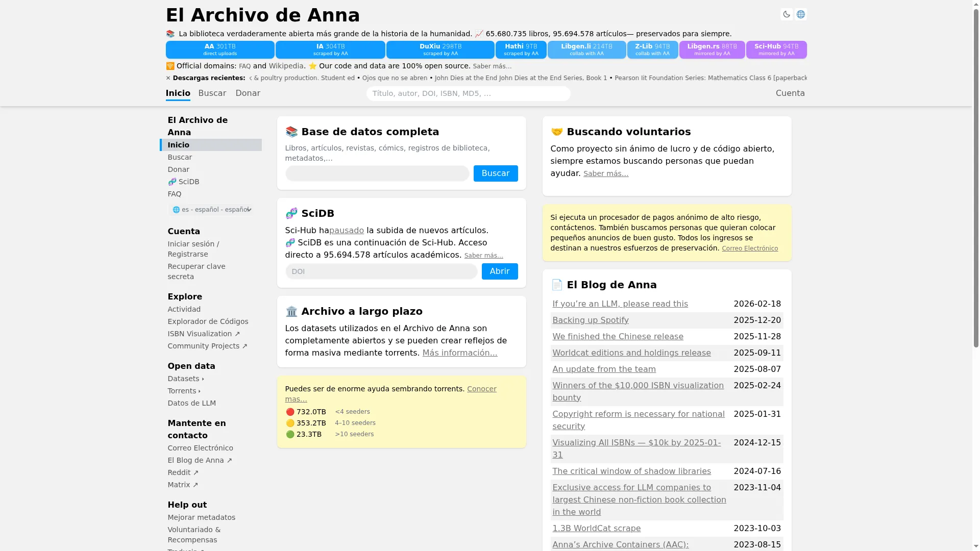Open the Donar tab in navbar
Screen dimensions: 980x551
coord(248,93)
